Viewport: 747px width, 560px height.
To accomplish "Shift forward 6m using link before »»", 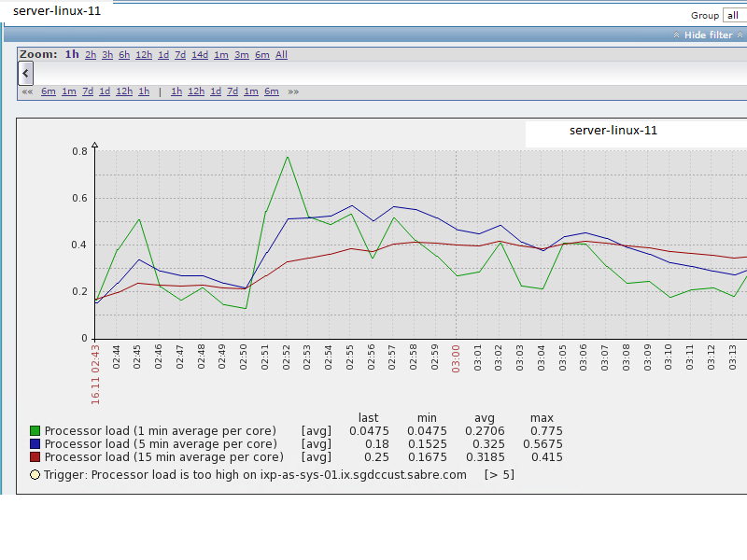I will point(271,91).
